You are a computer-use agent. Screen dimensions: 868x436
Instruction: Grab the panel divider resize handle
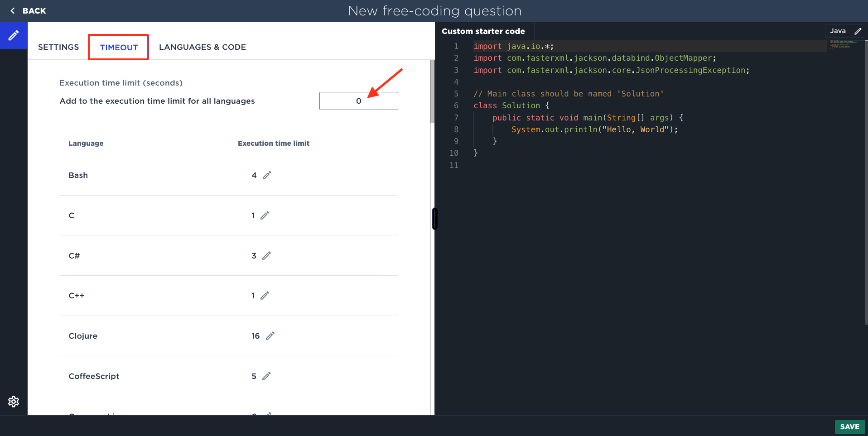434,219
